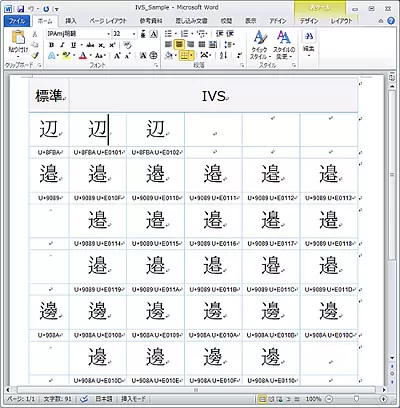Click the bulleted list icon
The height and width of the screenshot is (408, 400).
[x=168, y=34]
